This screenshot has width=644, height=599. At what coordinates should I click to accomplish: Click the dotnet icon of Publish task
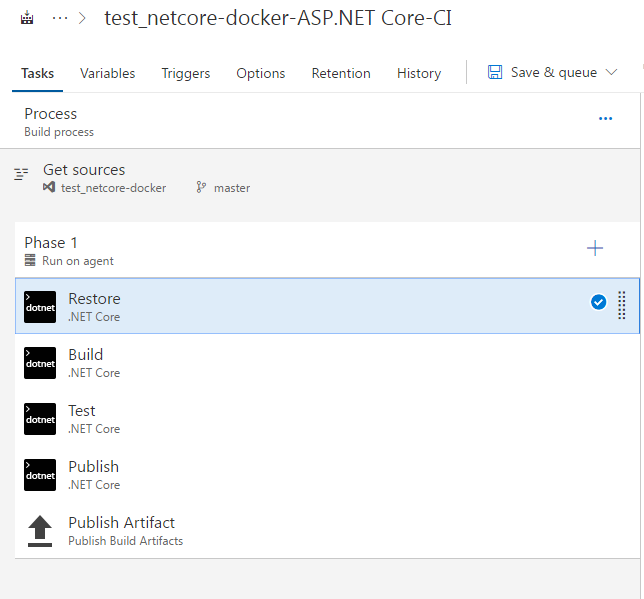(x=40, y=475)
